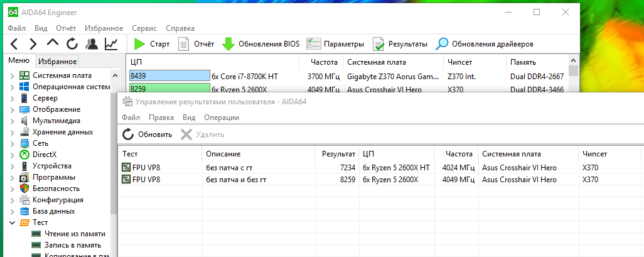Expand Отображение tree node
The image size is (644, 257).
click(x=13, y=110)
